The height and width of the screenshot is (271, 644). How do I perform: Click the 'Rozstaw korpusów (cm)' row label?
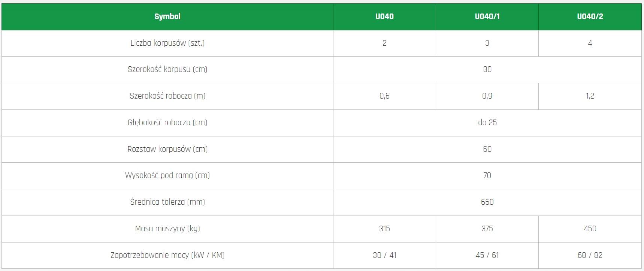(x=167, y=149)
